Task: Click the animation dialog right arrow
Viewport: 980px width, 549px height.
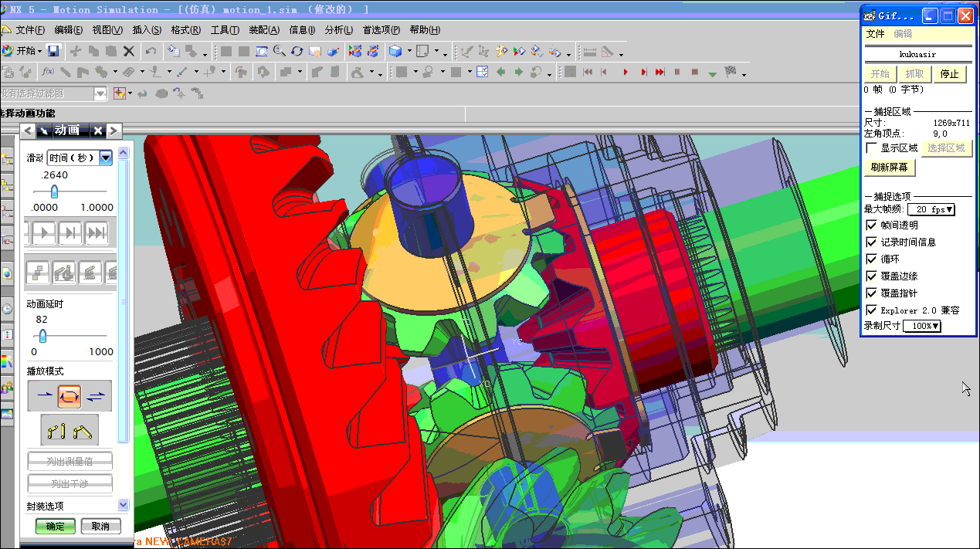Action: click(x=114, y=130)
